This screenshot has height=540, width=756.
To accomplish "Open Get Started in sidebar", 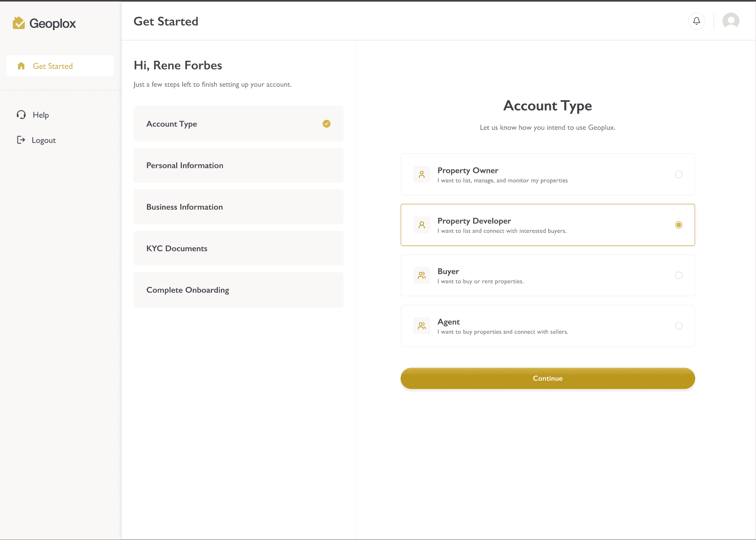I will point(60,66).
